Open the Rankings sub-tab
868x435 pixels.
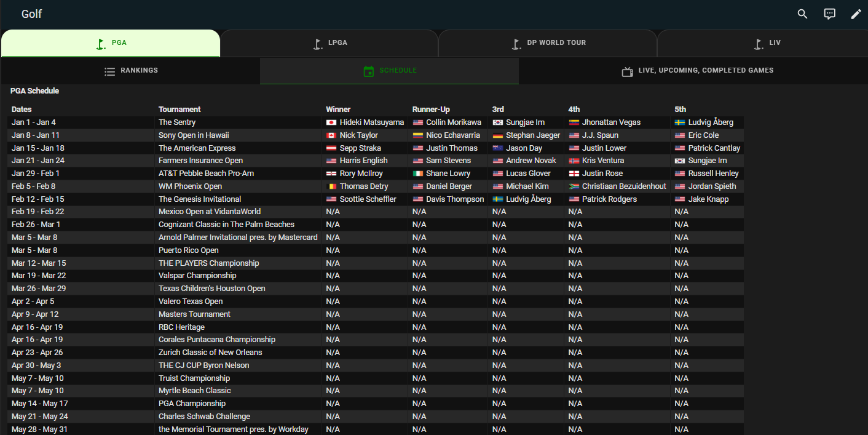coord(131,71)
